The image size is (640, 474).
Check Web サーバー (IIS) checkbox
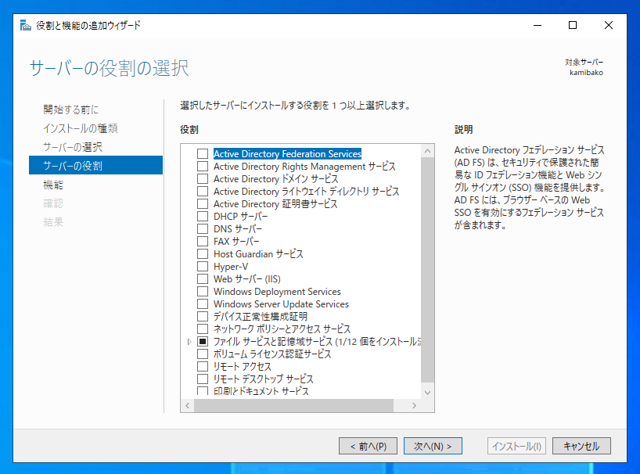click(202, 279)
